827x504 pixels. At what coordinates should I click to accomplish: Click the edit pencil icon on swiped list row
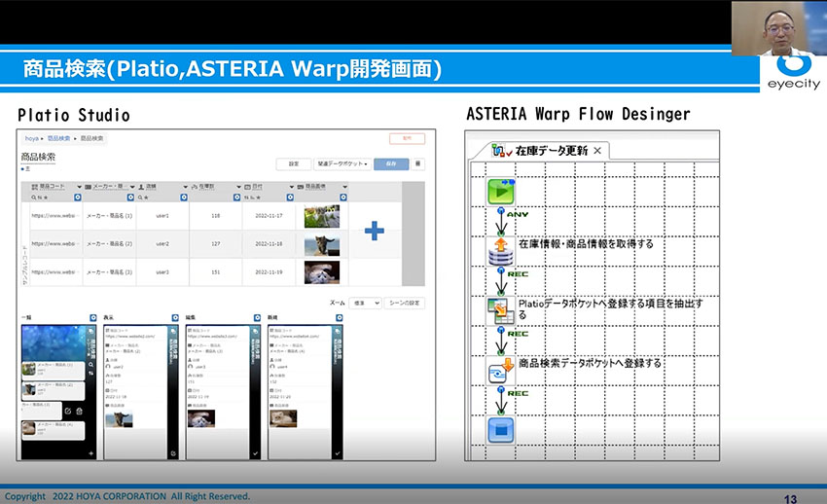[x=68, y=412]
